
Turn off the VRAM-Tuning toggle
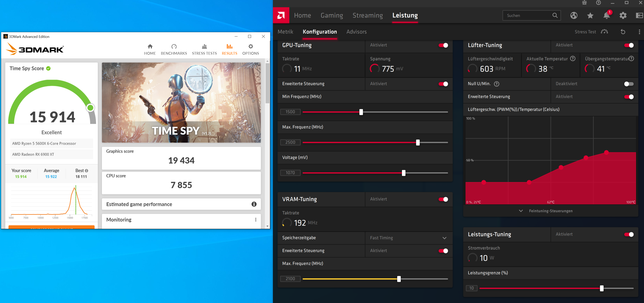click(x=443, y=199)
